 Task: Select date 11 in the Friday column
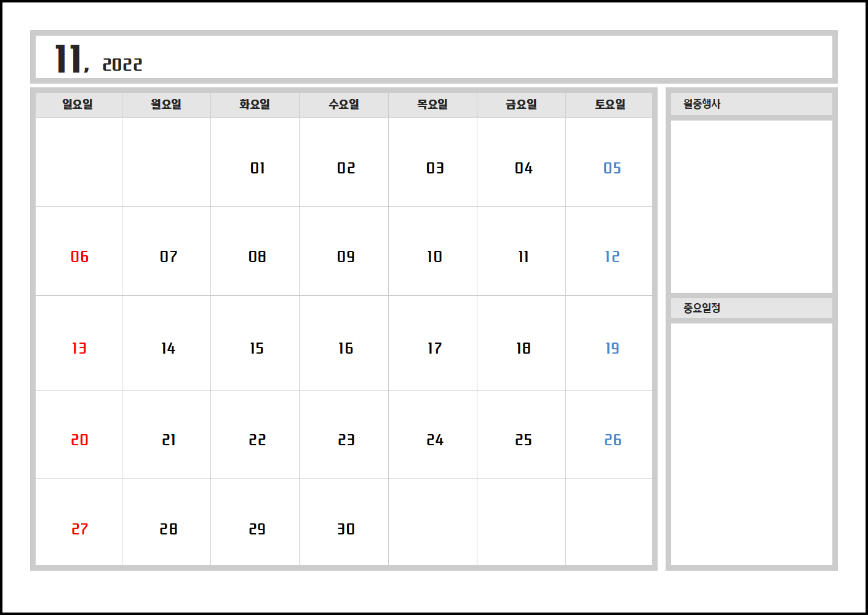pos(524,256)
